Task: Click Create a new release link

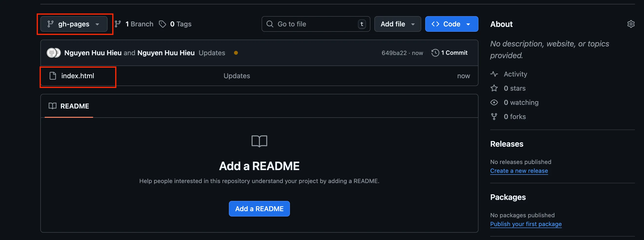Action: click(x=519, y=171)
